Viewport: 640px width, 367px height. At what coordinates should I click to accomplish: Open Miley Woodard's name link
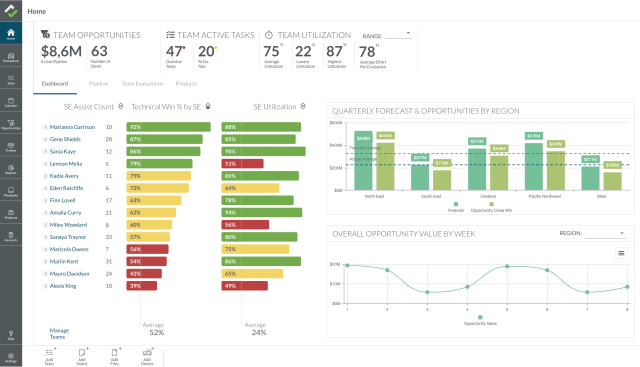click(68, 225)
